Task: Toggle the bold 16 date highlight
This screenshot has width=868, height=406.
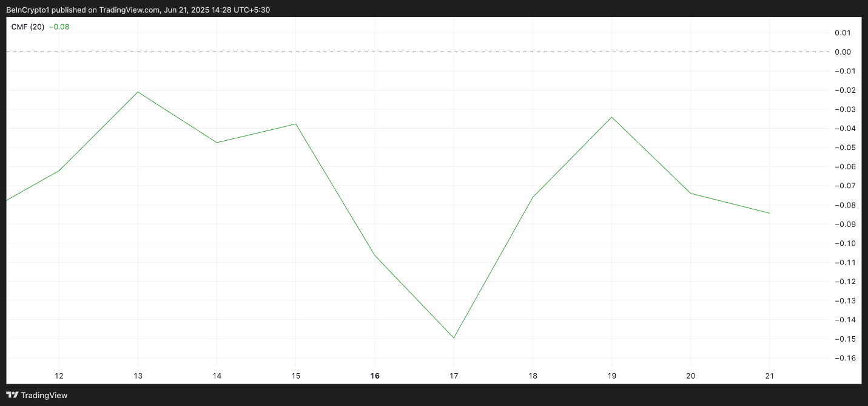Action: pos(374,376)
